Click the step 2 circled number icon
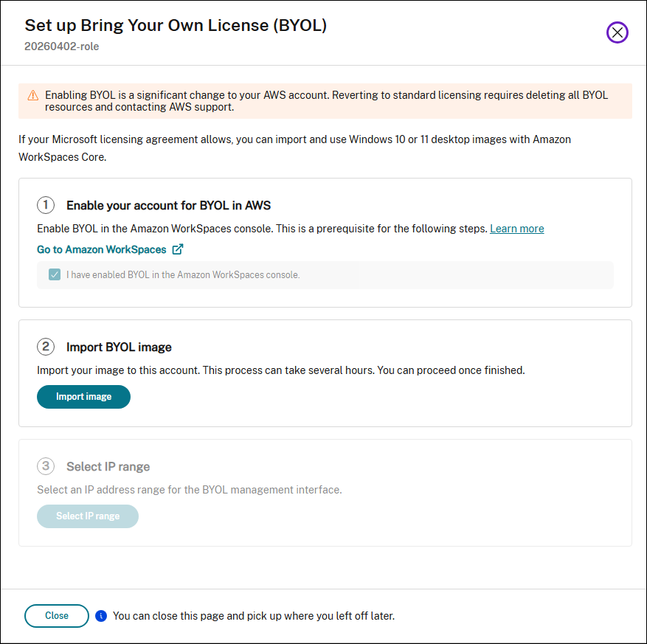Screen dimensions: 647x644 46,347
